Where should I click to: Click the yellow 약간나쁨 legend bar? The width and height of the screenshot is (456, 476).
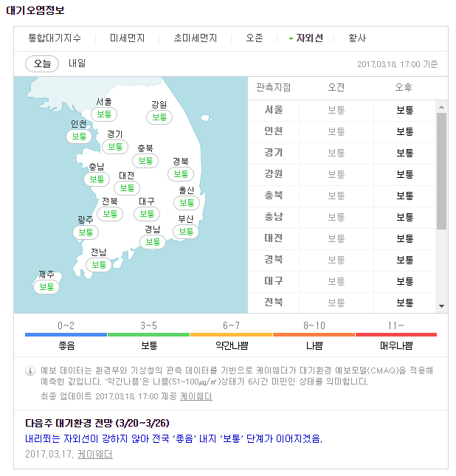tap(232, 334)
